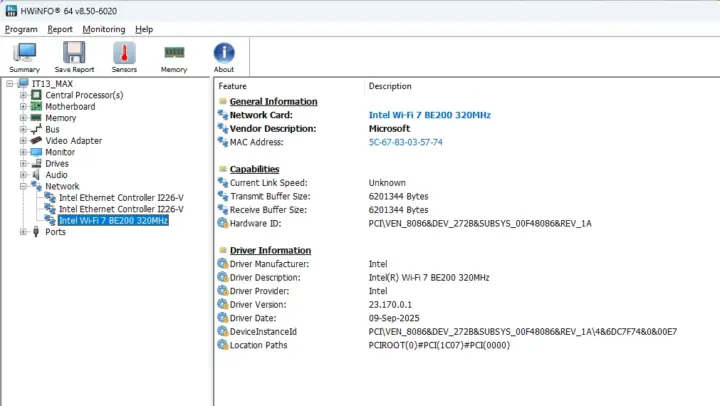
Task: Click the Drives tree node icon
Action: click(x=36, y=164)
